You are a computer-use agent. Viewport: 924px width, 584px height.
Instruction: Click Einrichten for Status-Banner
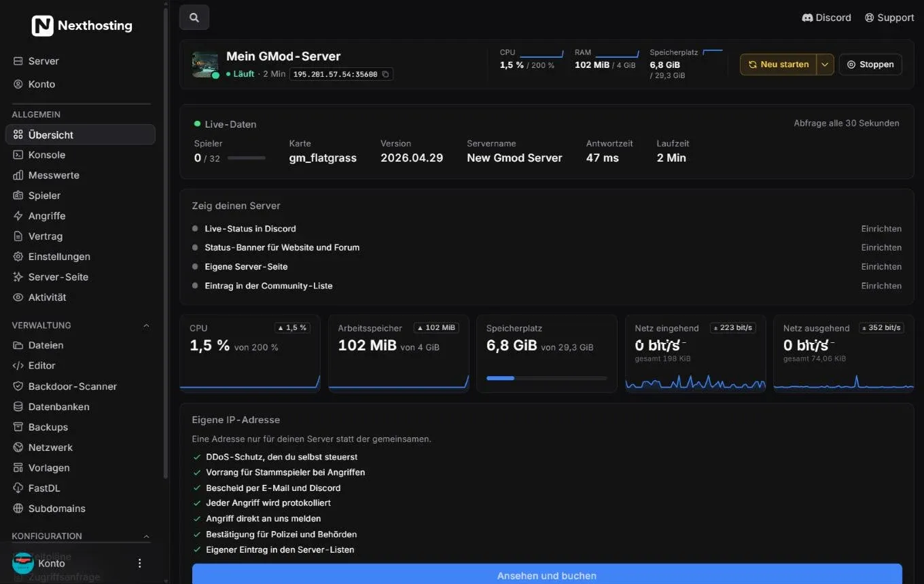[881, 248]
